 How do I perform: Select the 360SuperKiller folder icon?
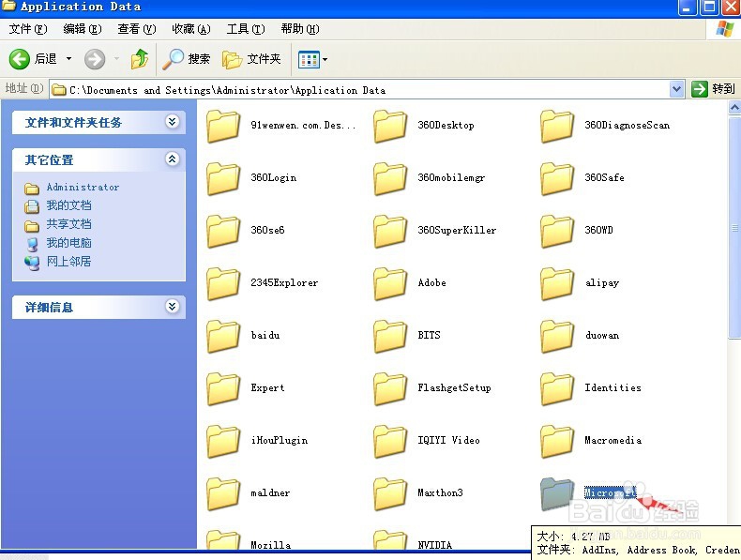(x=390, y=231)
